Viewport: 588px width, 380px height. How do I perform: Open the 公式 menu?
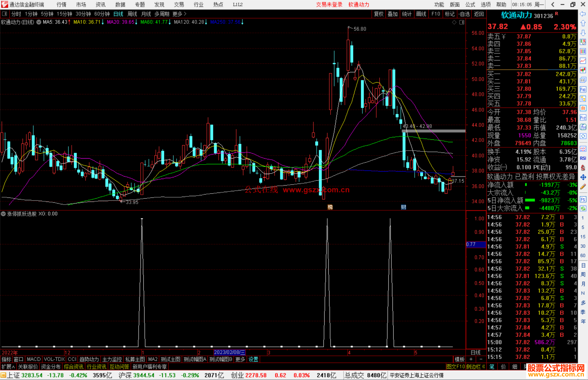coord(470,5)
